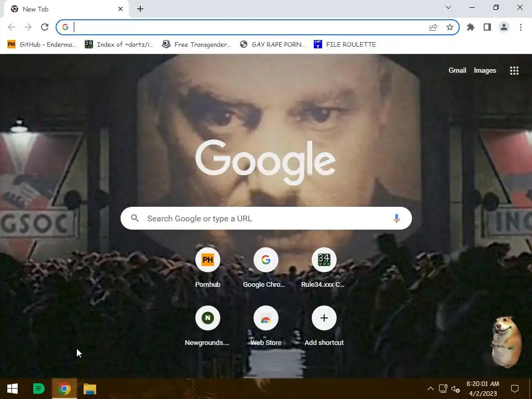Open the Google Chro... shortcut tile

(x=265, y=268)
